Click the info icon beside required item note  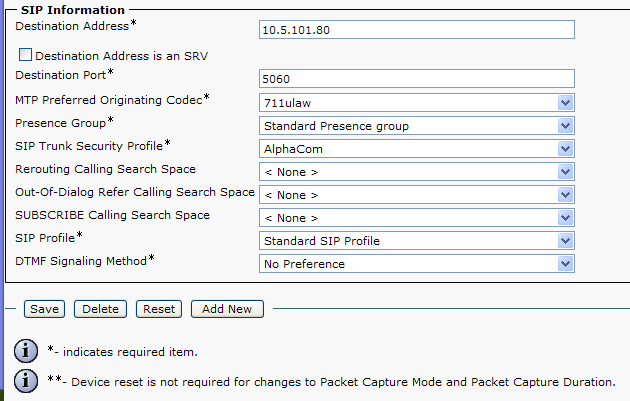coord(24,350)
